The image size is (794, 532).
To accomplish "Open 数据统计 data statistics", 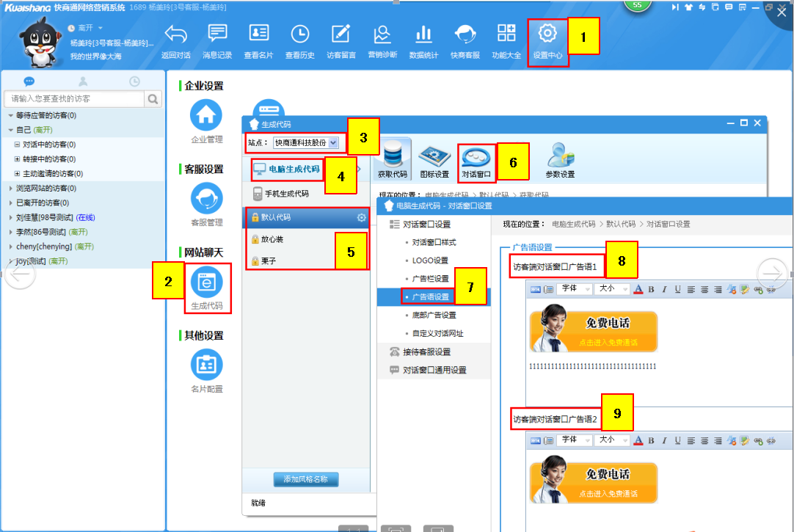I will click(x=423, y=42).
